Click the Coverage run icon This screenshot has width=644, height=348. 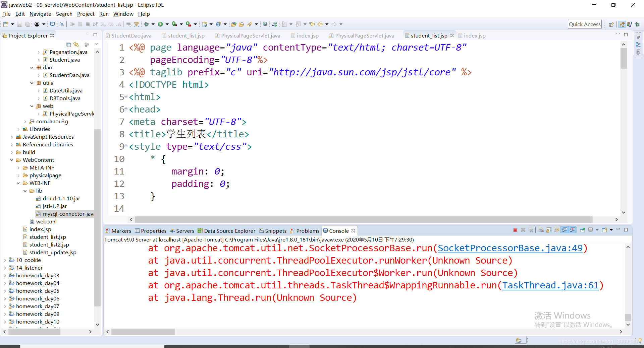(174, 24)
